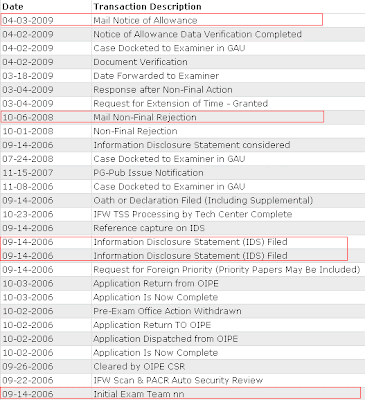Click IFW TSS Processing by Tech Center Complete
The width and height of the screenshot is (365, 400).
193,214
